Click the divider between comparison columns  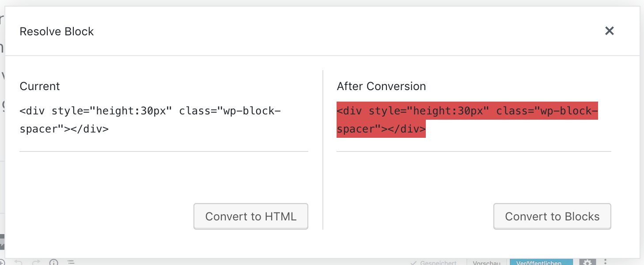323,150
